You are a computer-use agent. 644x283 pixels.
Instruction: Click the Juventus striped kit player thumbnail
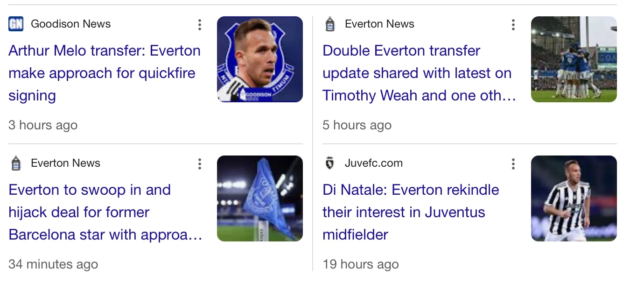coord(574,198)
